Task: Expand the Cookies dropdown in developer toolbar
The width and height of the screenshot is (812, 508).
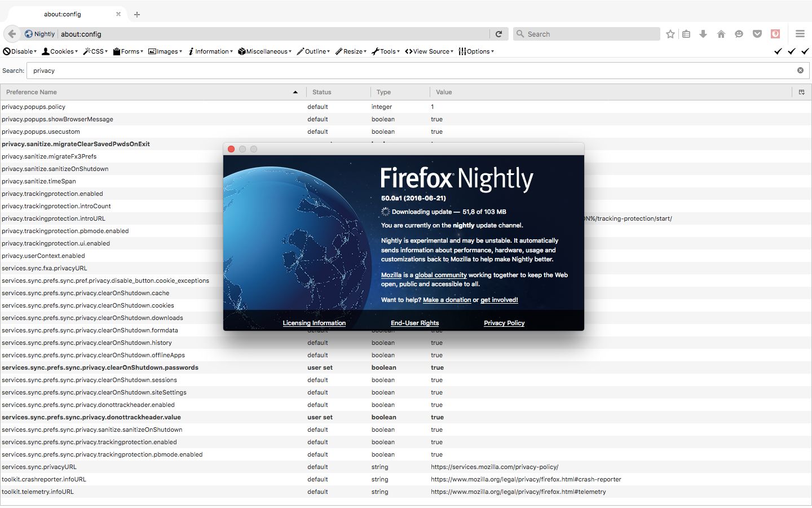Action: tap(60, 51)
